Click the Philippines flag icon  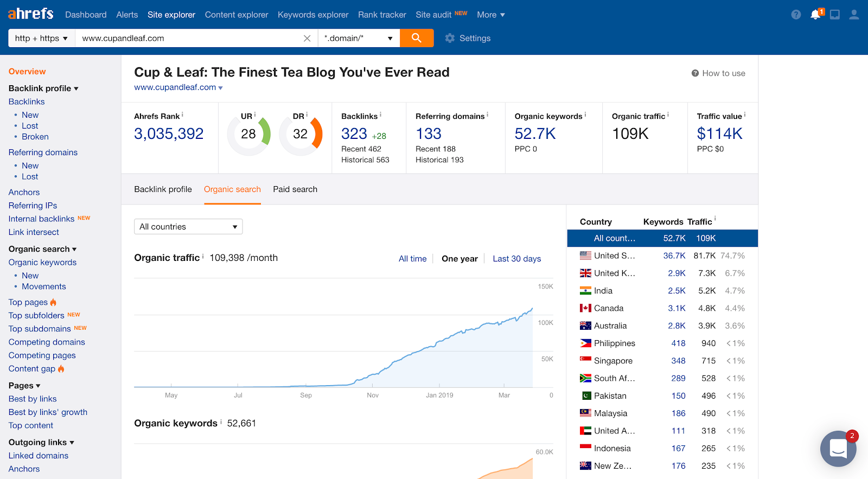coord(585,343)
